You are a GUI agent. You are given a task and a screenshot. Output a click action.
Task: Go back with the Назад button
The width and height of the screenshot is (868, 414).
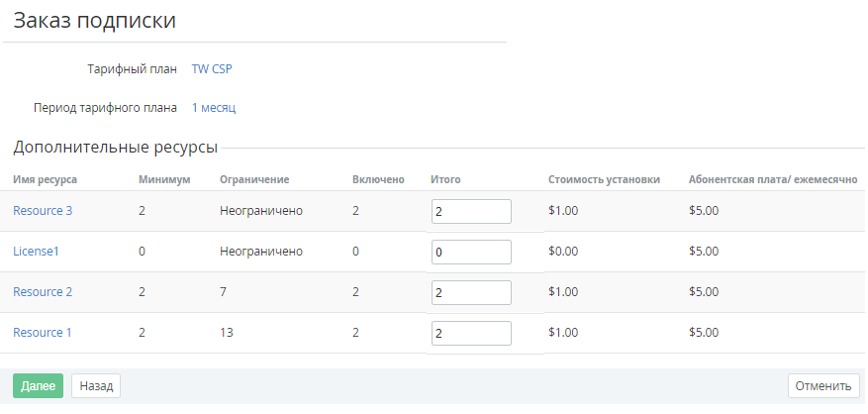96,386
